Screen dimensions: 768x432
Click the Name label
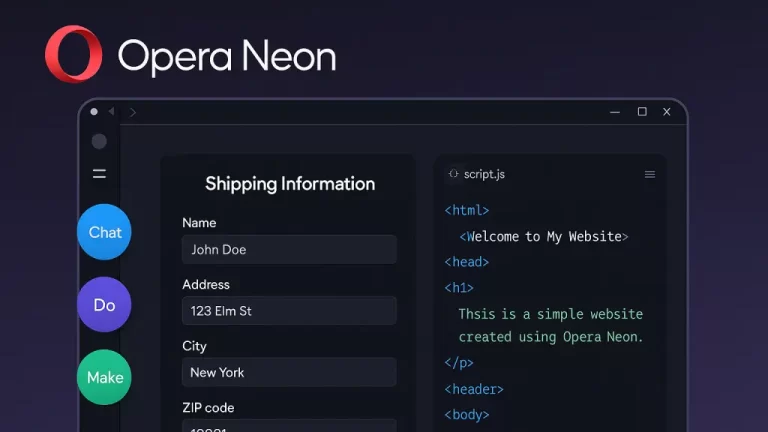coord(199,223)
